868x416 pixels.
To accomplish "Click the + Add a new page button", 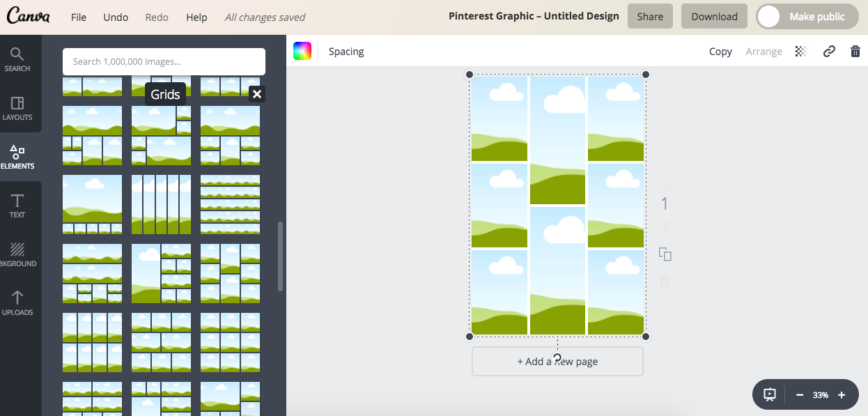I will click(557, 362).
